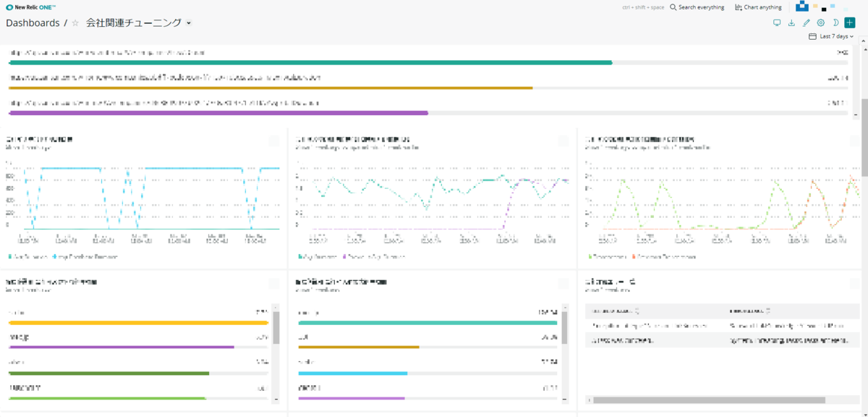Open options menu of the dashed blue line chart
The width and height of the screenshot is (868, 417).
tap(274, 141)
